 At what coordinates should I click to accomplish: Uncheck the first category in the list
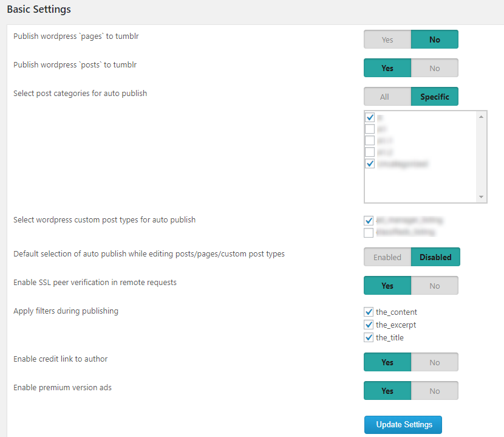370,117
